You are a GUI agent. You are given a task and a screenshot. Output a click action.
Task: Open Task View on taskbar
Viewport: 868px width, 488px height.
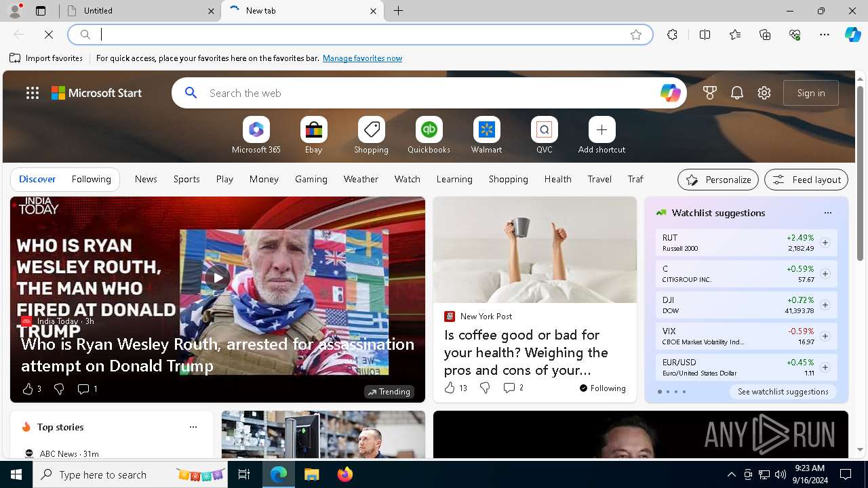click(244, 474)
